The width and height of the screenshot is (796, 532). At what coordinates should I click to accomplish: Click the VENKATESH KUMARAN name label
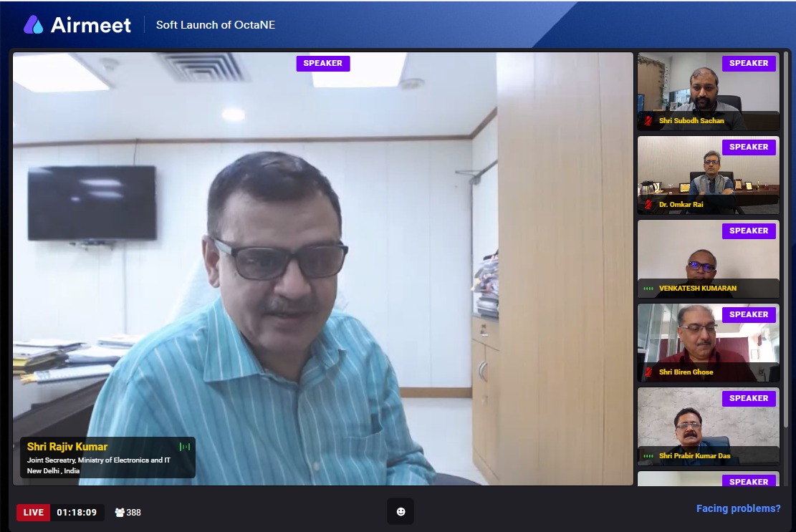[x=698, y=288]
